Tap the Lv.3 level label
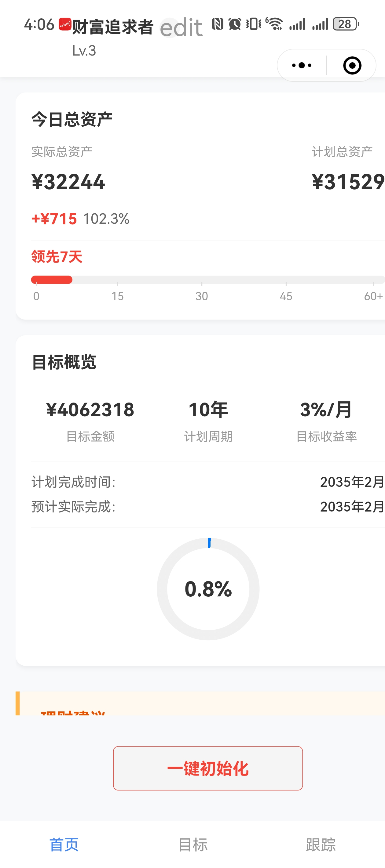385x868 pixels. 84,51
